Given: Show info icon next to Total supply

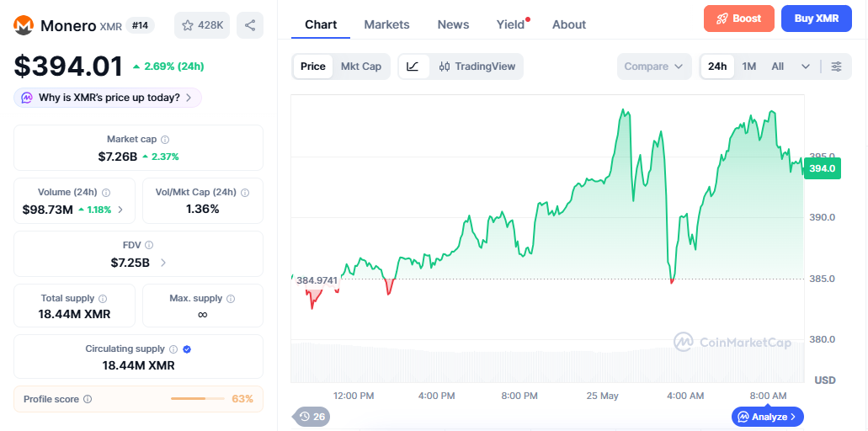Looking at the screenshot, I should (x=103, y=299).
